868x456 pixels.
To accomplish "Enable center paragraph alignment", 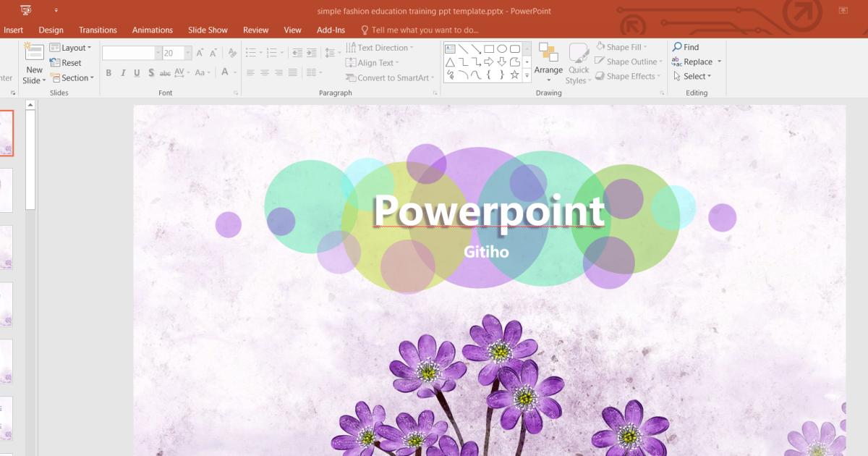I will 264,72.
